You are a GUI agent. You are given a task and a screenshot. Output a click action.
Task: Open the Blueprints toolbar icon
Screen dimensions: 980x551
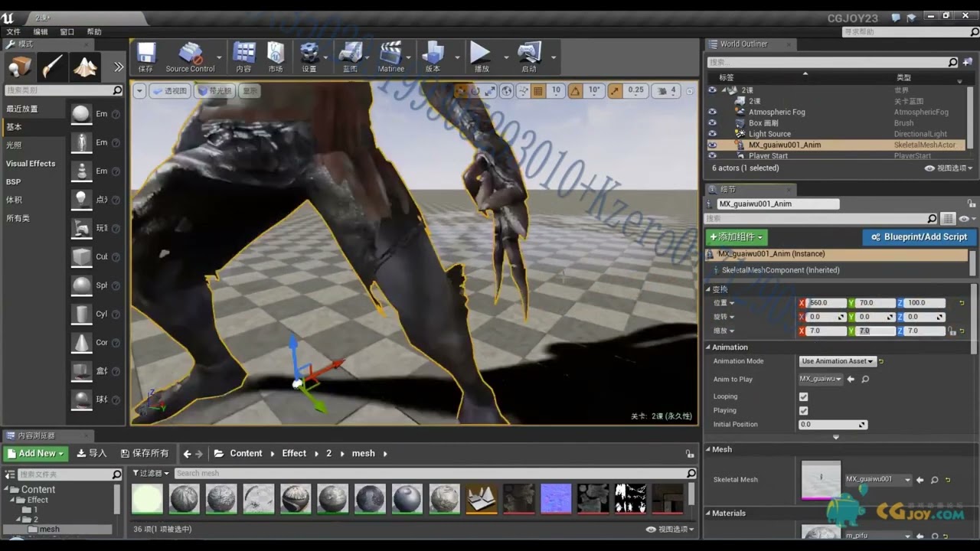tap(350, 55)
